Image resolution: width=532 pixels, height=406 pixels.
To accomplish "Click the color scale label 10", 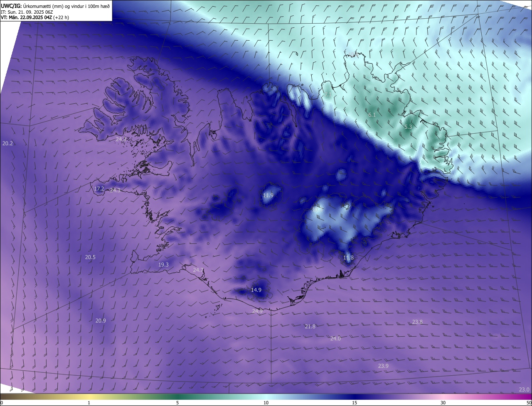I will coord(266,403).
